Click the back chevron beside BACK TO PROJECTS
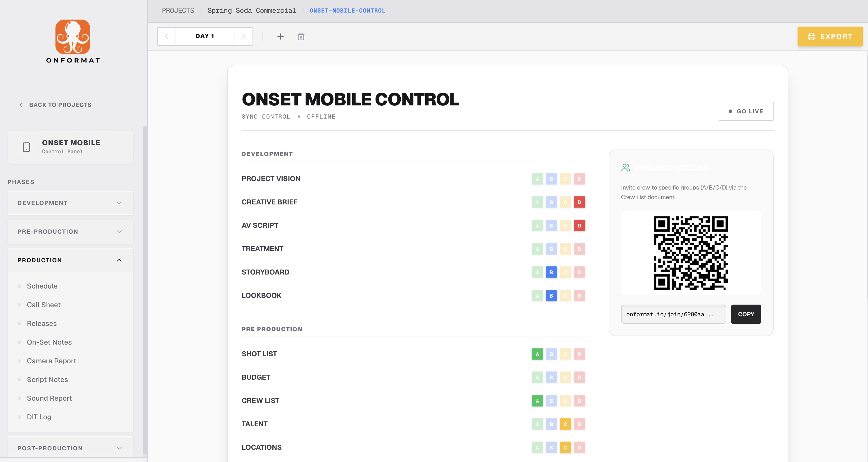The height and width of the screenshot is (462, 868). 21,105
